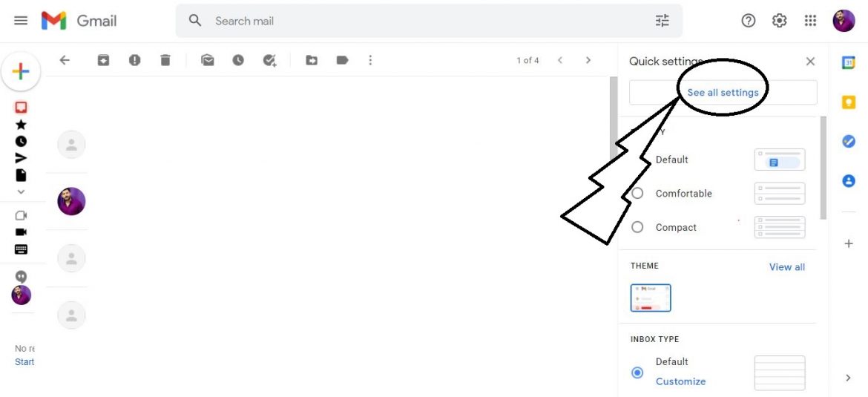This screenshot has width=868, height=397.
Task: Choose the Default inbox type radio
Action: [x=637, y=373]
